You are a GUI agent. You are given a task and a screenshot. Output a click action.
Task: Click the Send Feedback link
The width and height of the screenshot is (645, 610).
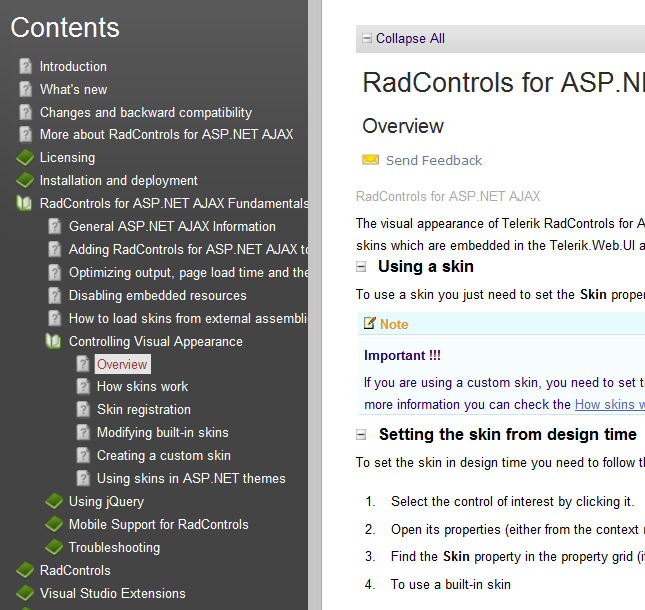[433, 161]
